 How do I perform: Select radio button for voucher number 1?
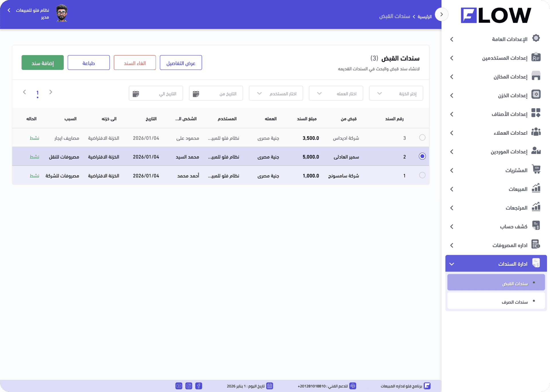[422, 175]
